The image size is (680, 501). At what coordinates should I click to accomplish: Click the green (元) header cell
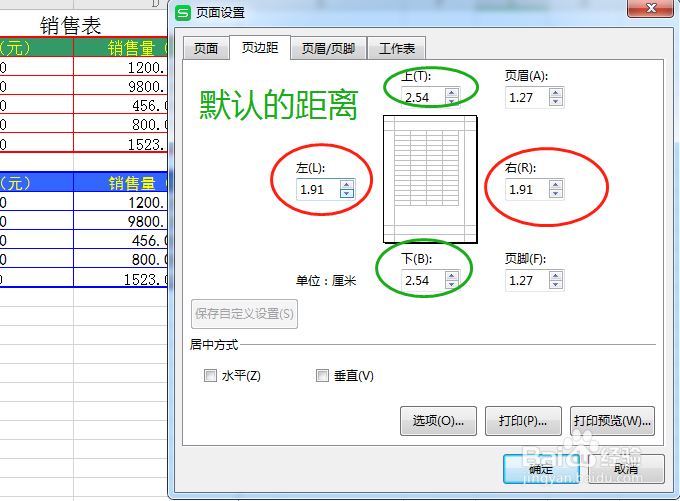[x=36, y=48]
